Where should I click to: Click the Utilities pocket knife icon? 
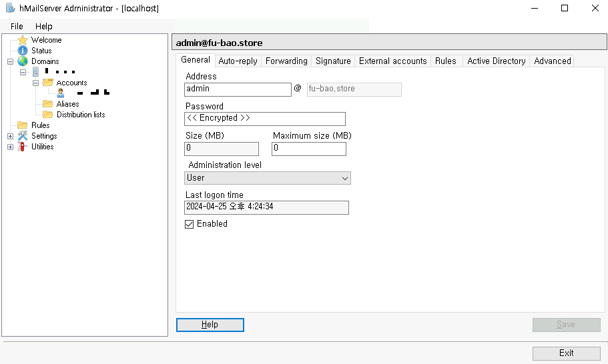click(22, 147)
